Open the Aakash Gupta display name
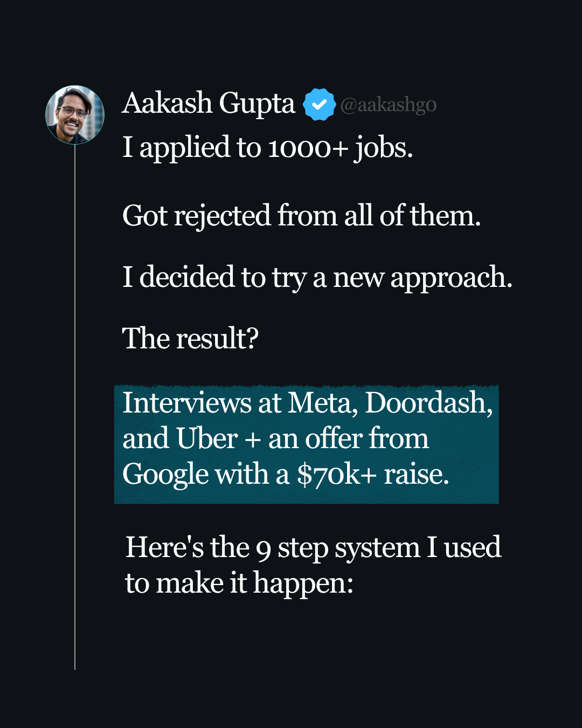 pyautogui.click(x=209, y=103)
